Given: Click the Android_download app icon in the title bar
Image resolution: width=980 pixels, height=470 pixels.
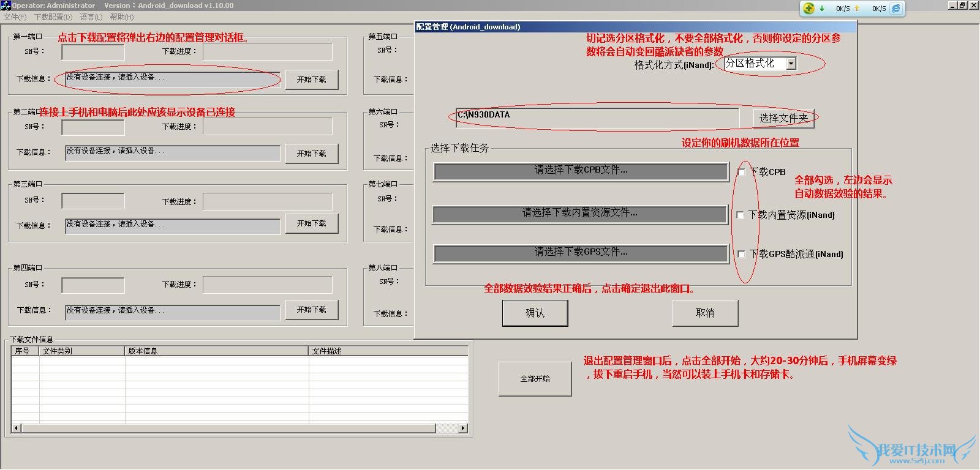Looking at the screenshot, I should click(x=6, y=6).
